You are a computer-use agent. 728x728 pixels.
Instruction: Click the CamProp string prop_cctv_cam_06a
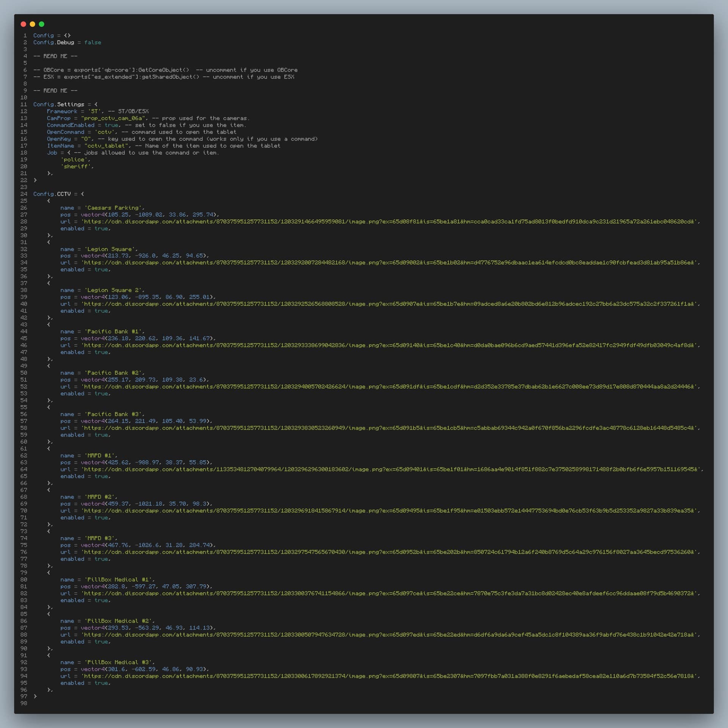click(x=113, y=118)
